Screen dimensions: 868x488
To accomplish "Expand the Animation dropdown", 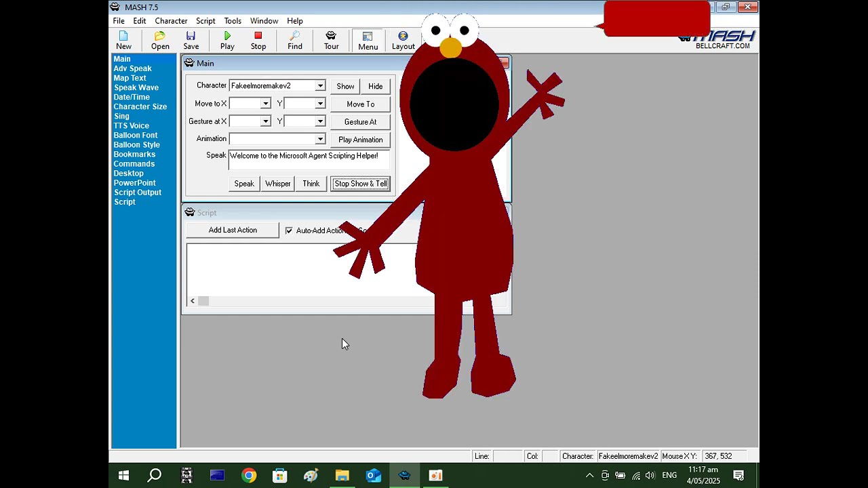I will tap(320, 139).
